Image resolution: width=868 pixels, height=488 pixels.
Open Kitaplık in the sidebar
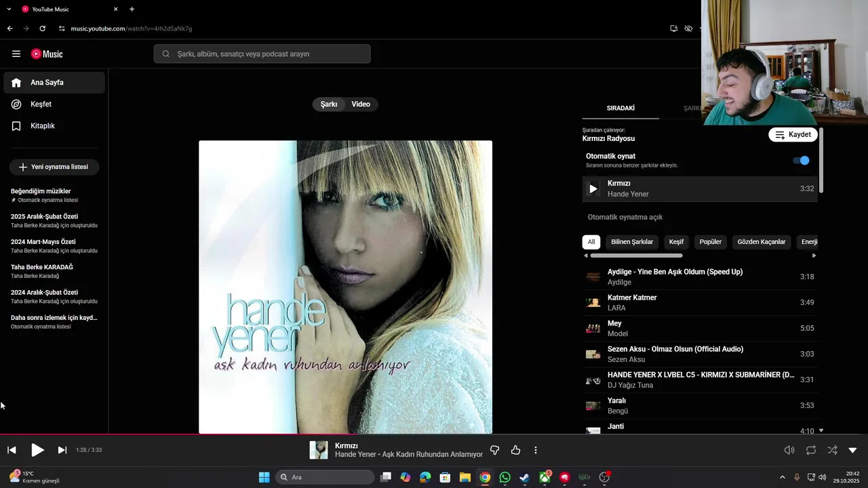pyautogui.click(x=54, y=126)
